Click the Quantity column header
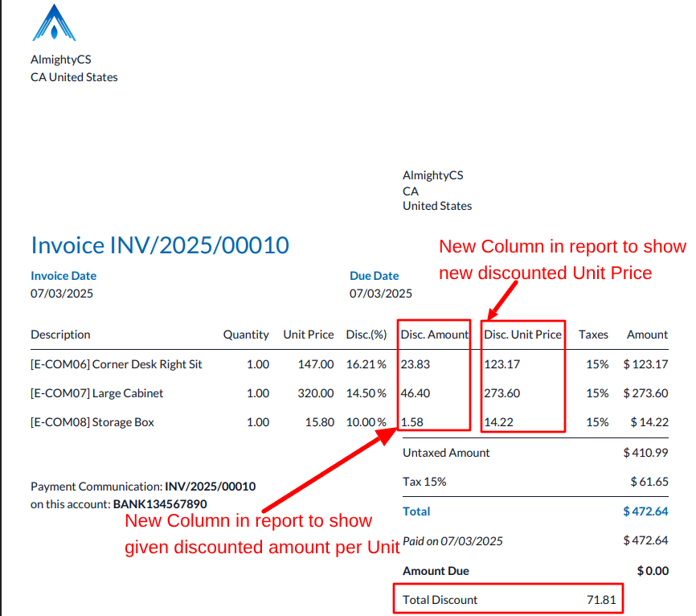Viewport: 696px width, 616px height. tap(246, 335)
